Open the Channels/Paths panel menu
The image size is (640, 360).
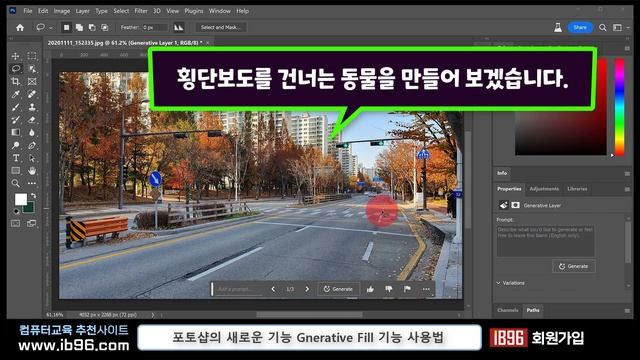[627, 311]
